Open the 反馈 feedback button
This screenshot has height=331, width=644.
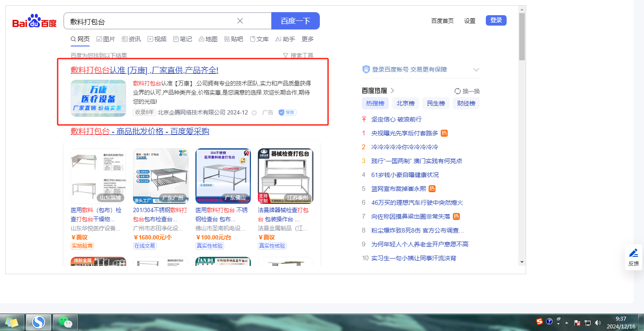pyautogui.click(x=633, y=257)
